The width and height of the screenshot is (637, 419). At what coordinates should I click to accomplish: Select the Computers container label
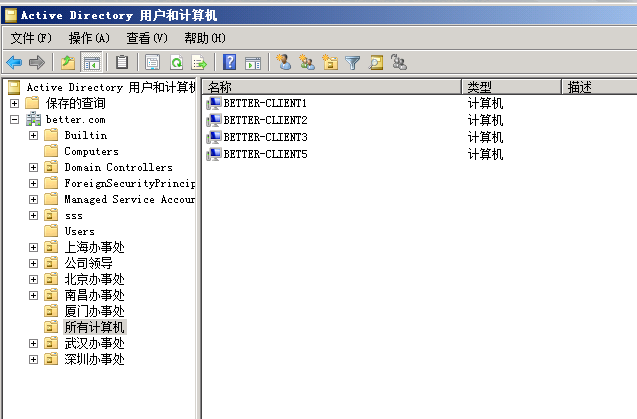(91, 151)
